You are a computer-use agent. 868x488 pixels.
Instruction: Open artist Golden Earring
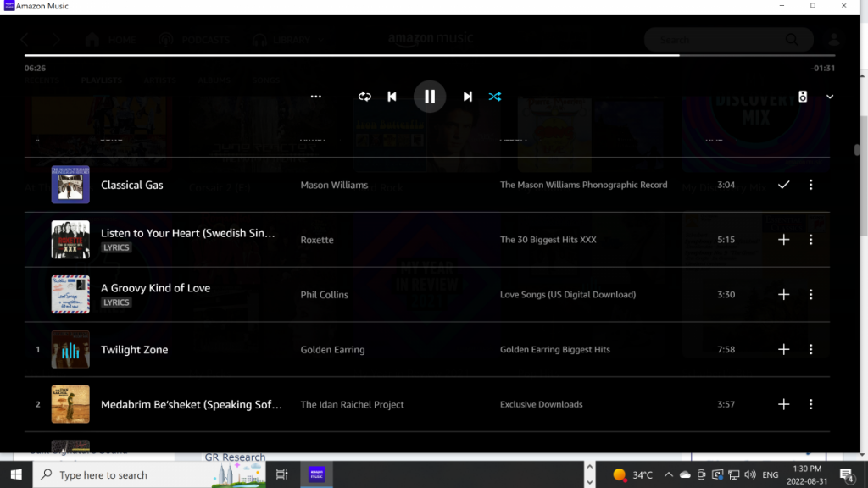click(x=332, y=350)
